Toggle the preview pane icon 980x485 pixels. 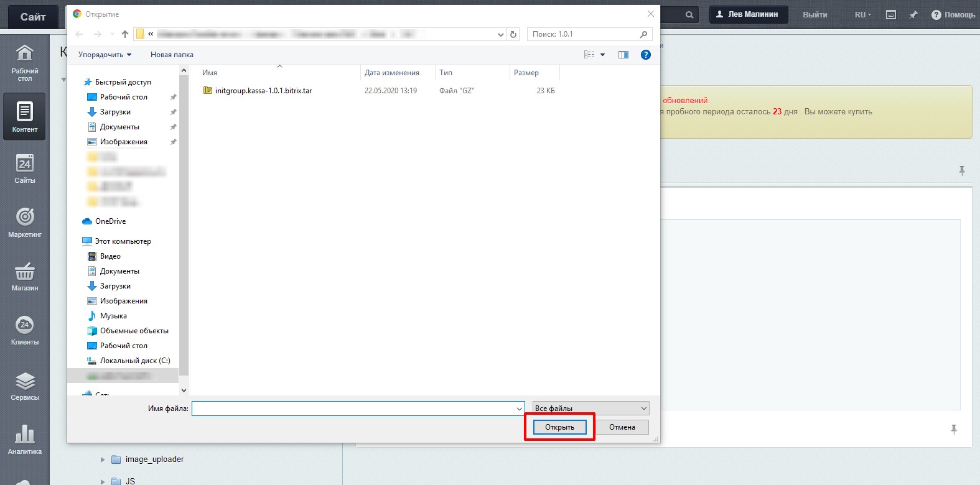[x=623, y=55]
